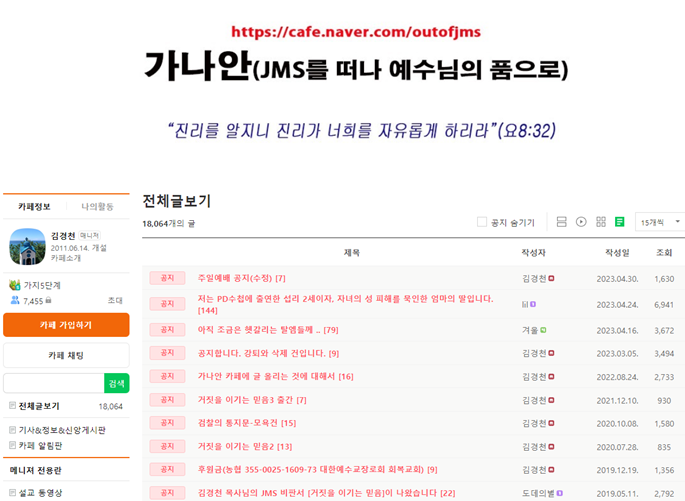The width and height of the screenshot is (685, 501).
Task: Click the 2011.06.14. 개설 text
Action: pos(79,248)
